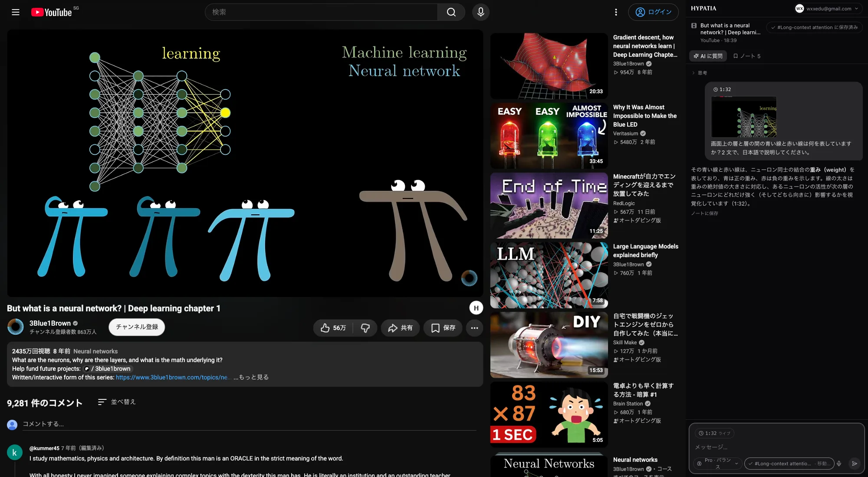
Task: Open the YouTube settings three-dot menu
Action: [x=616, y=12]
